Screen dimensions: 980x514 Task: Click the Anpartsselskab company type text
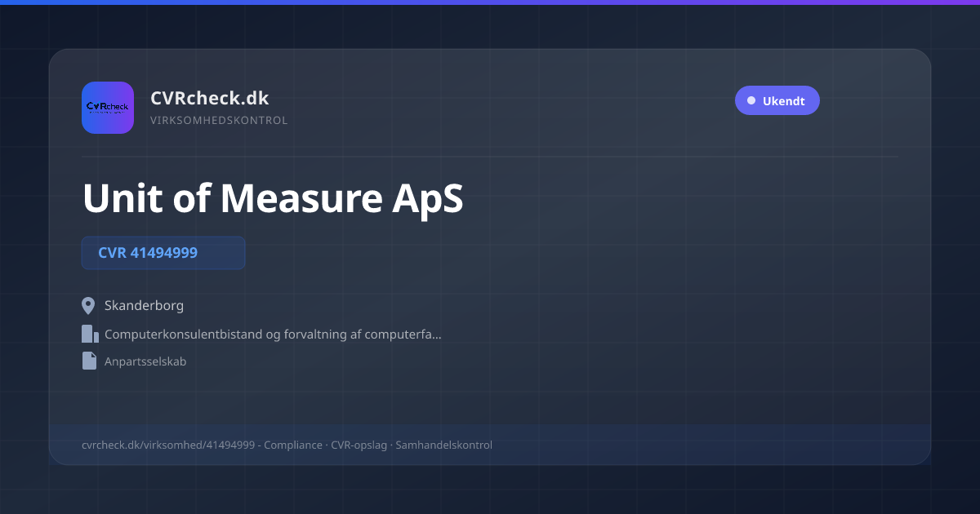[145, 361]
